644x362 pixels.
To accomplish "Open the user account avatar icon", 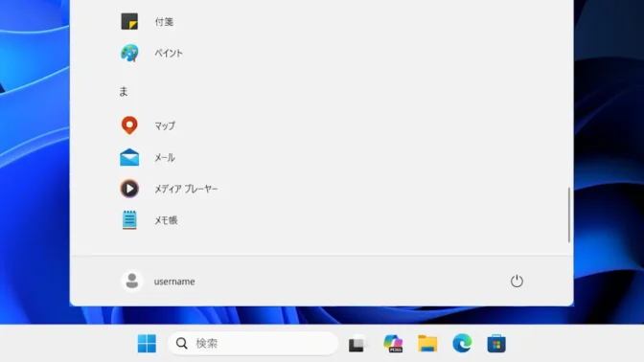I will point(132,282).
